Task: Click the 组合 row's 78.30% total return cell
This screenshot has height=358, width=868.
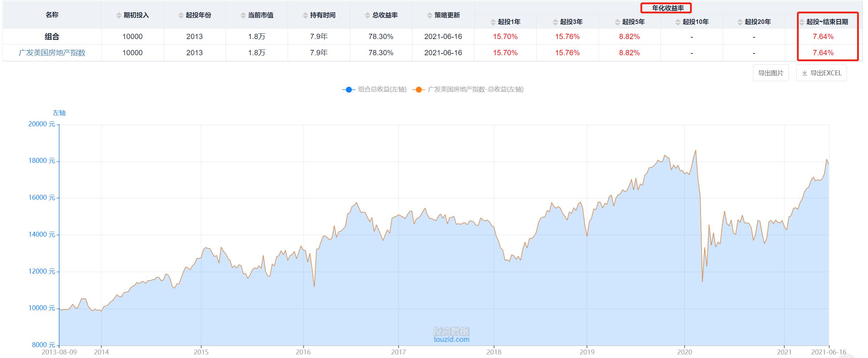Action: pyautogui.click(x=381, y=37)
